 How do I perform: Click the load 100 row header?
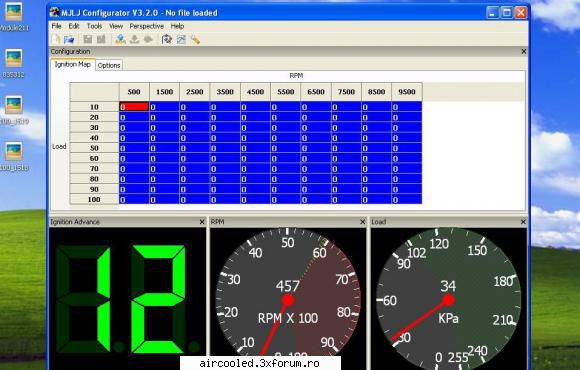tap(94, 199)
